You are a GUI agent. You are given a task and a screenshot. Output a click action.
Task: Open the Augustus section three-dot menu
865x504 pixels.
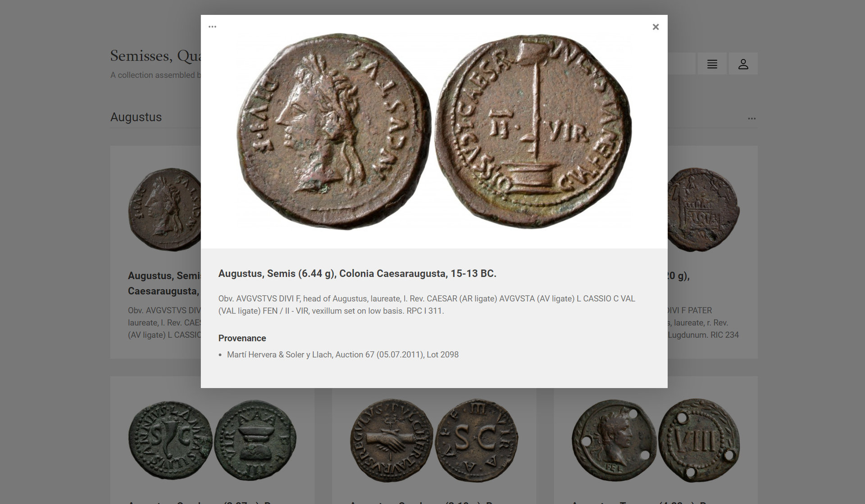coord(751,118)
